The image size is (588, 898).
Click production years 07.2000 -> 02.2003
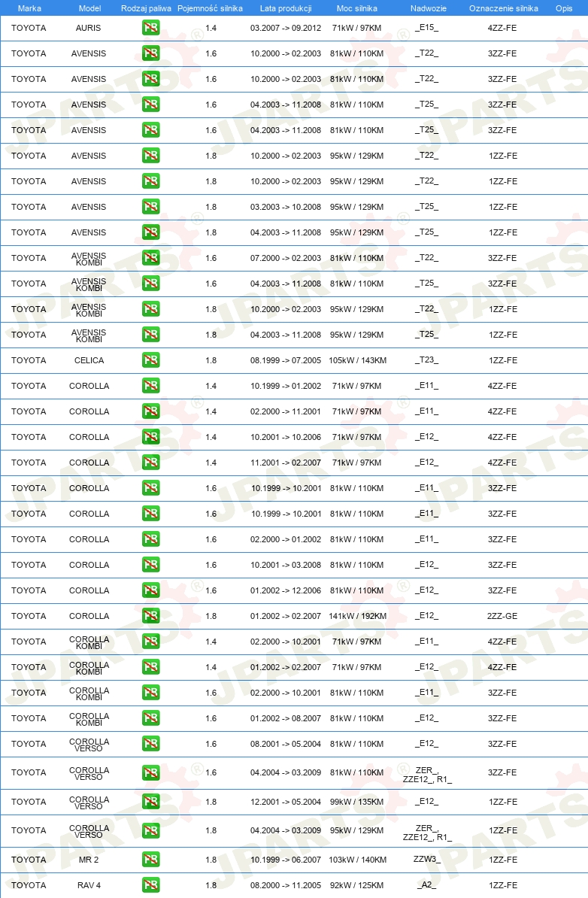click(x=286, y=258)
